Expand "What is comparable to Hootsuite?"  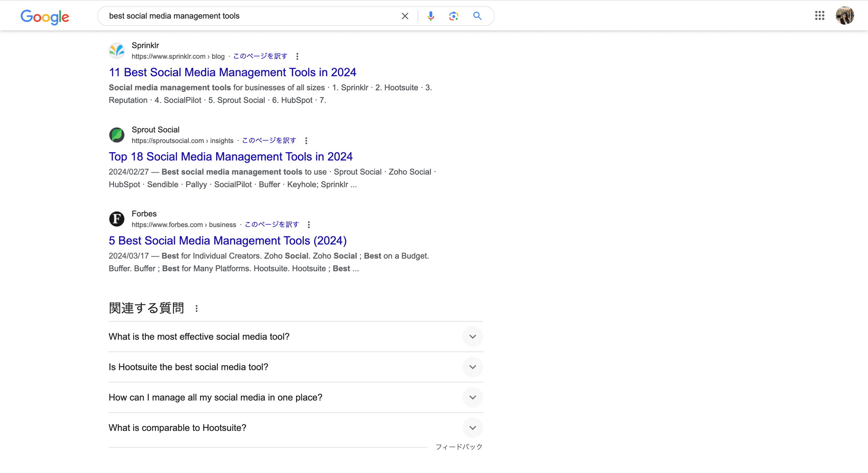click(x=472, y=428)
